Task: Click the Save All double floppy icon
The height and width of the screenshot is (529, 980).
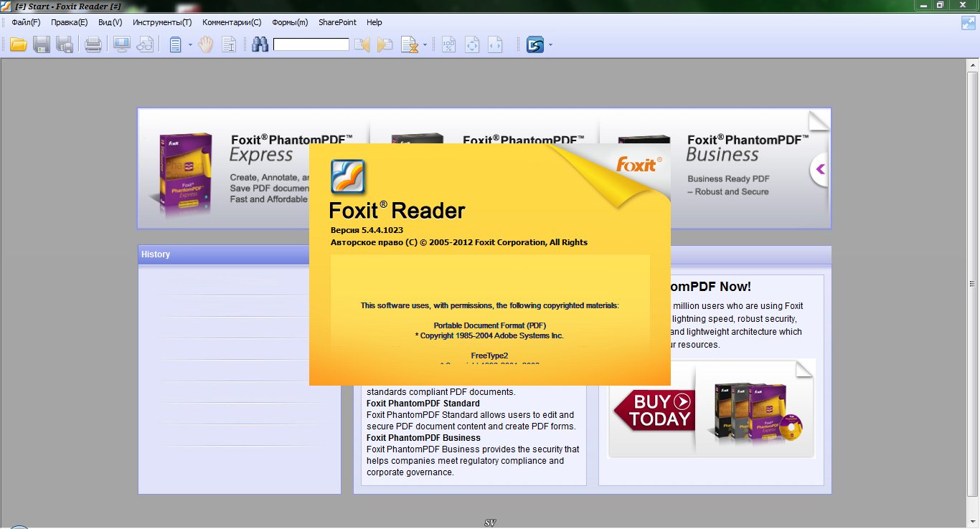Action: coord(65,45)
